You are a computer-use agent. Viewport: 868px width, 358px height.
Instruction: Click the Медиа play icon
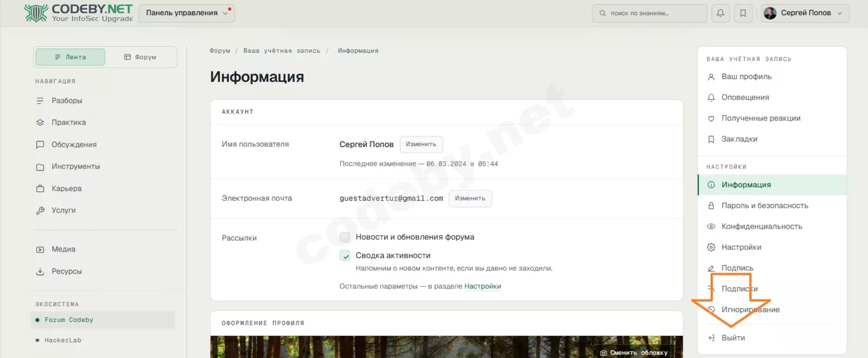pos(40,249)
